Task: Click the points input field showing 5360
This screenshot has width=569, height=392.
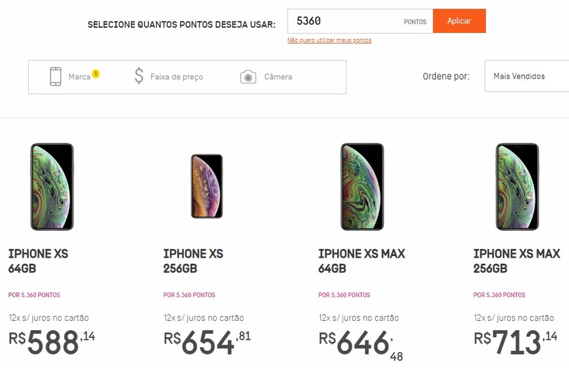Action: click(347, 21)
